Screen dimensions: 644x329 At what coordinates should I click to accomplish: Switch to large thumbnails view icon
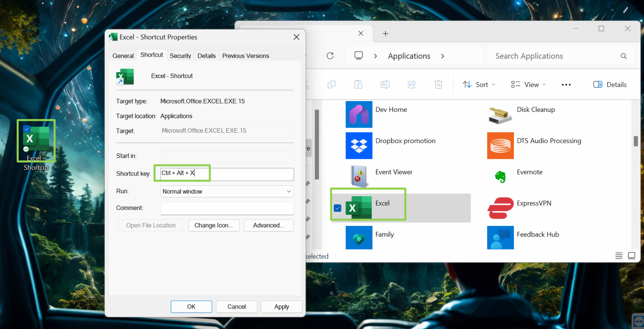(x=631, y=256)
